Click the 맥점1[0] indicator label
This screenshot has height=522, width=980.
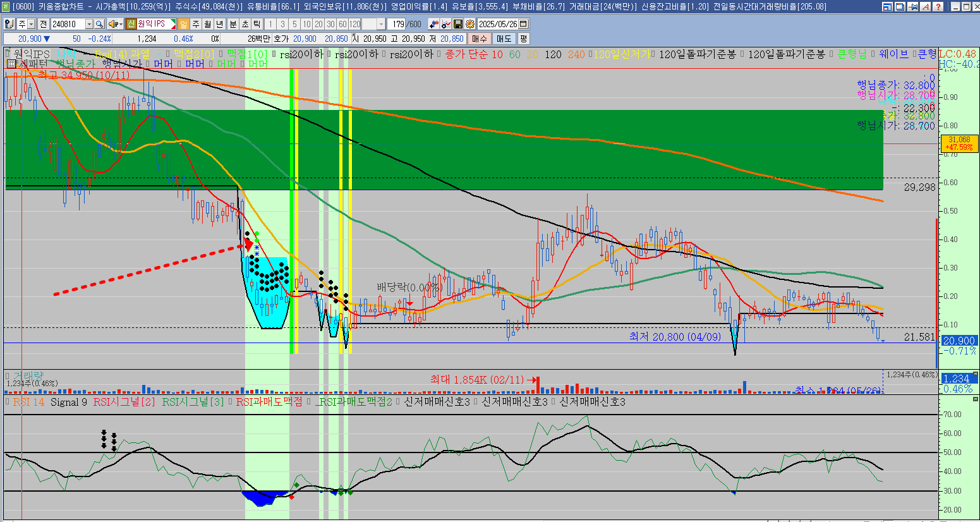247,54
